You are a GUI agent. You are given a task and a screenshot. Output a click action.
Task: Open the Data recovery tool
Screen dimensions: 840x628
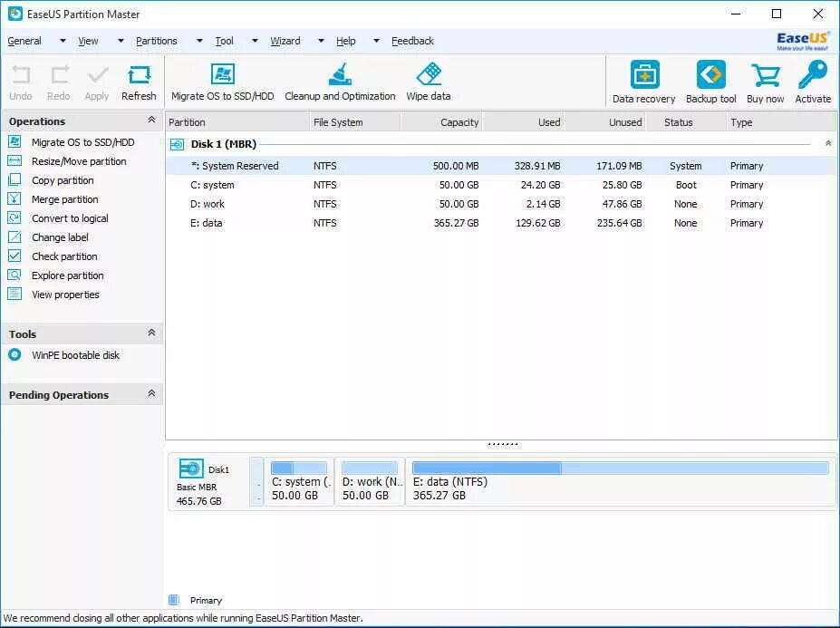pos(644,82)
